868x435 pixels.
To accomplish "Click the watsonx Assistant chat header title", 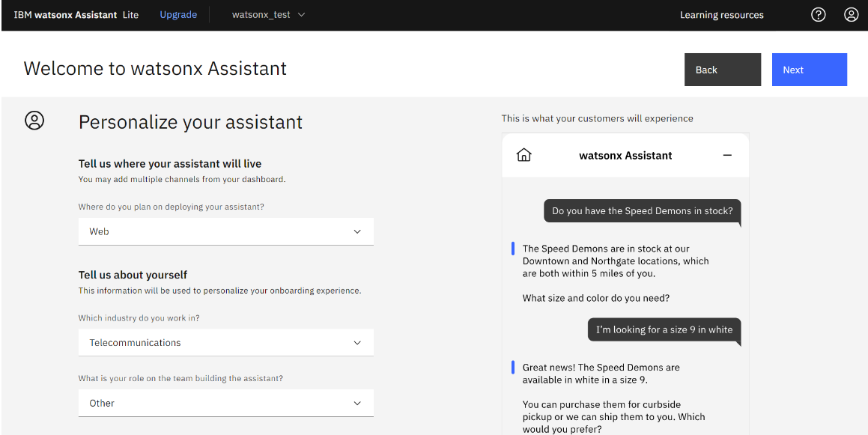I will 625,156.
